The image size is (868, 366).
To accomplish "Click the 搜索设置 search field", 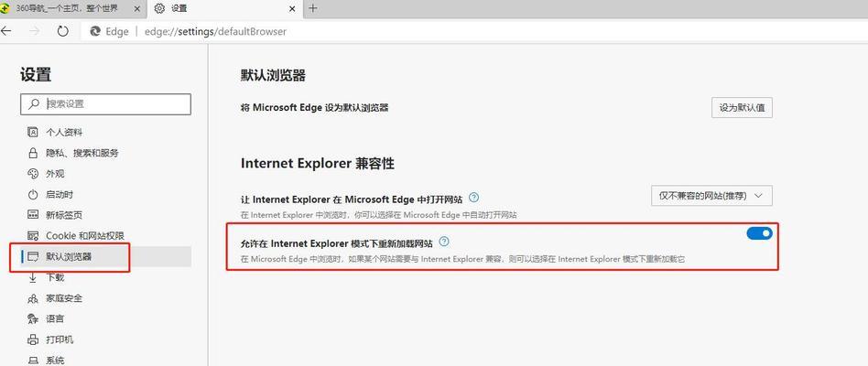I will click(x=105, y=104).
